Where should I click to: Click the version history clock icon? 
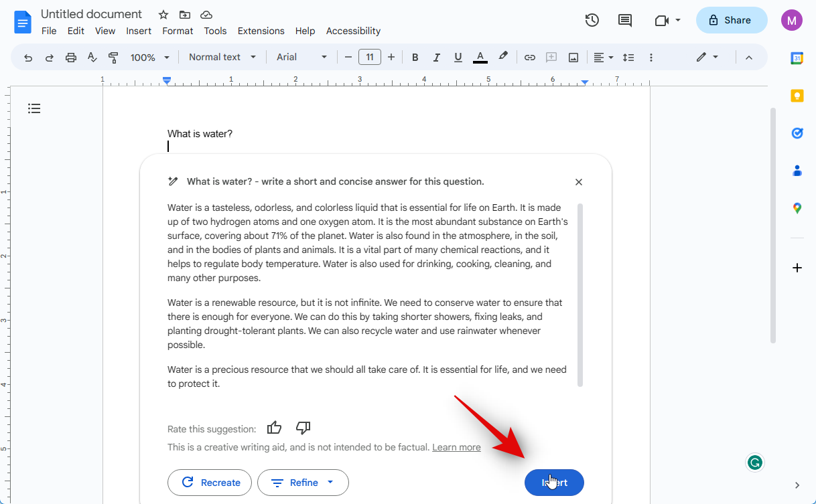[x=592, y=20]
